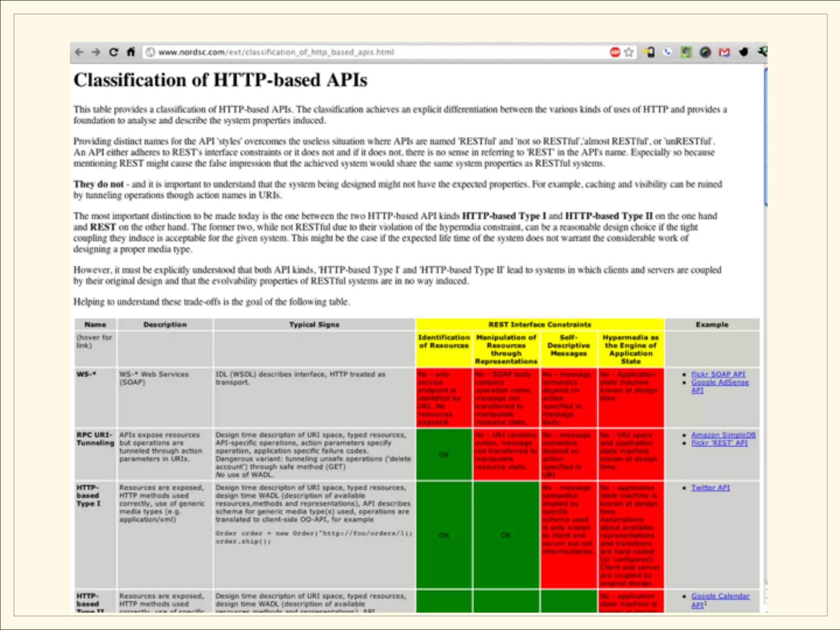The width and height of the screenshot is (840, 630).
Task: Click the page vertical scrollbar thumb
Action: pos(765,137)
